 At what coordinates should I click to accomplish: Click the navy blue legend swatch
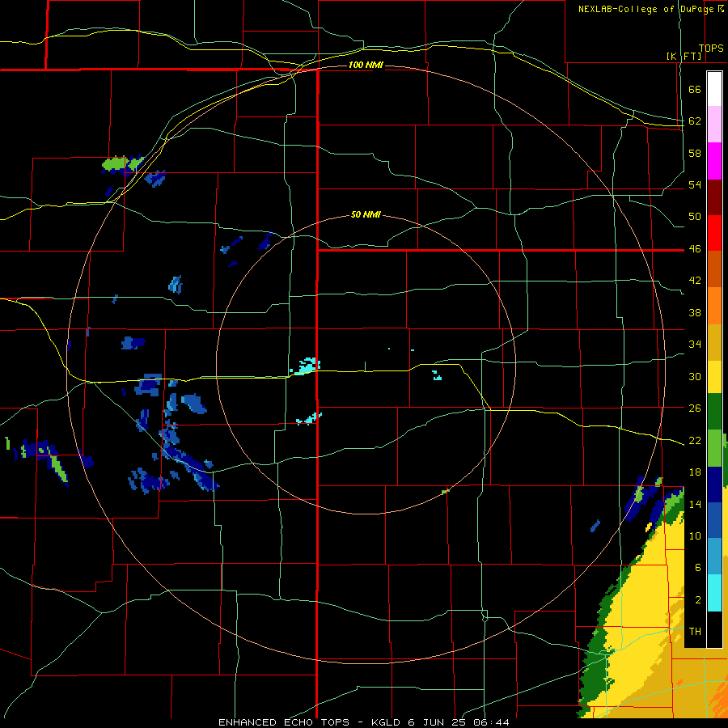[x=714, y=485]
